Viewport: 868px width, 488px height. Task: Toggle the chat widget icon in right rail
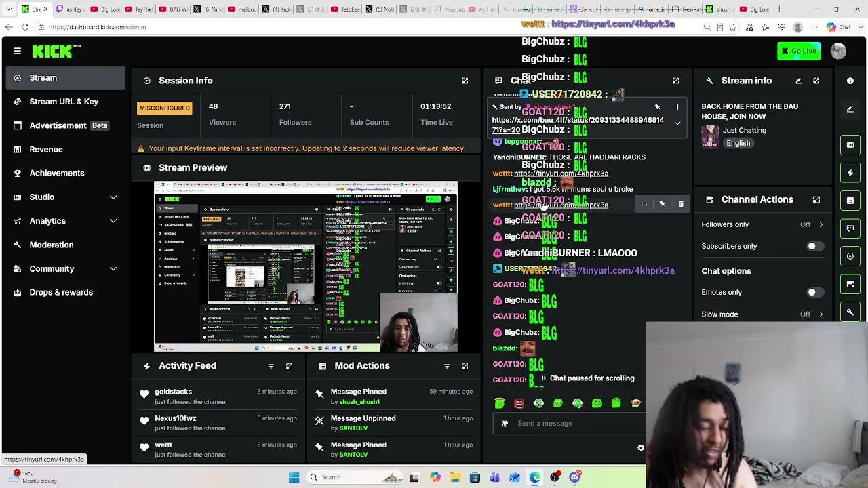click(850, 228)
